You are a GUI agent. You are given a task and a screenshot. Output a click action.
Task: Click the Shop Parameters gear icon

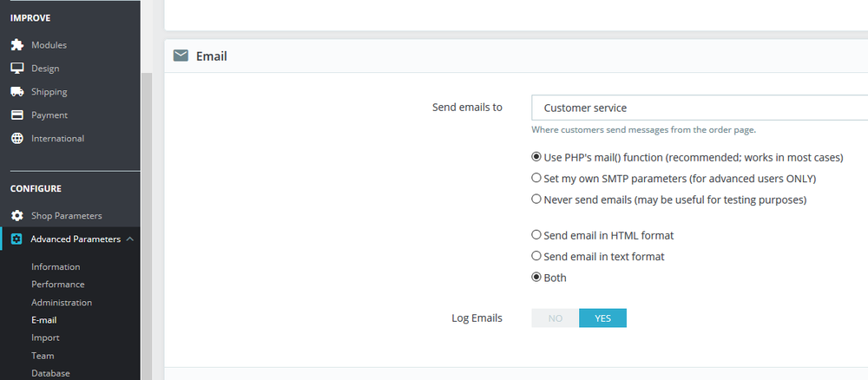pos(16,216)
